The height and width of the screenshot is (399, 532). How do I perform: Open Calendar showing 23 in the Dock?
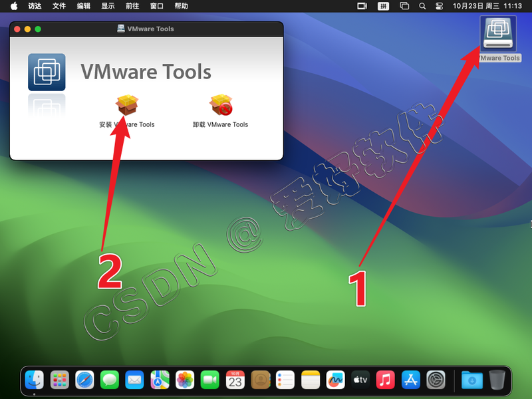[x=235, y=380]
